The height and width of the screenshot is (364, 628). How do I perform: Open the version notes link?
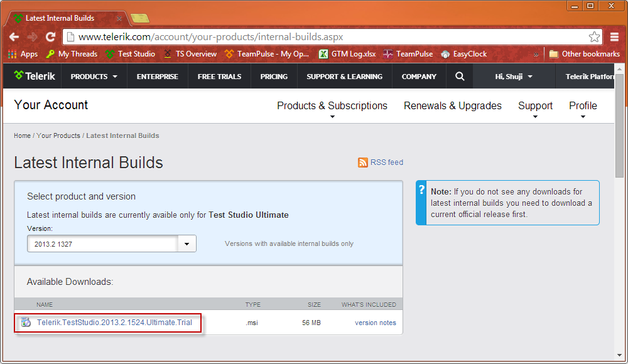pos(376,323)
